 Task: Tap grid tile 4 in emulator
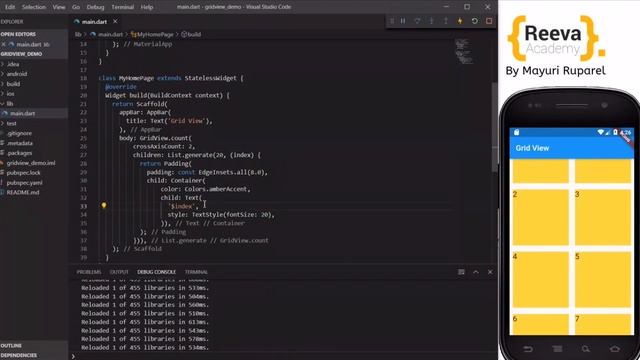pyautogui.click(x=540, y=280)
